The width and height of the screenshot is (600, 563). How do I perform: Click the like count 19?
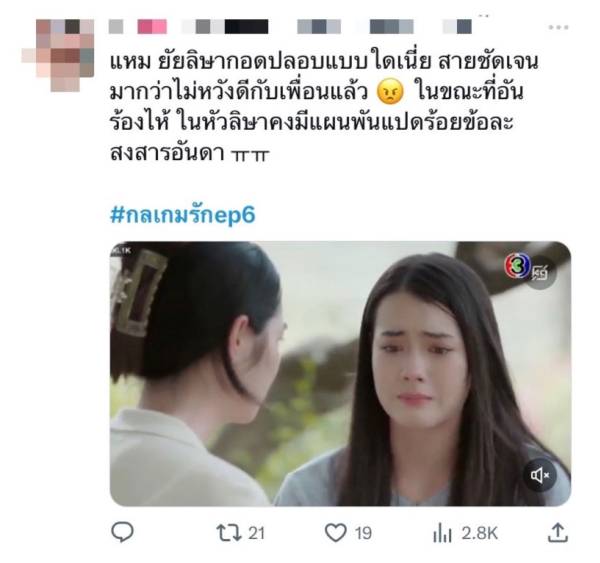(x=363, y=533)
